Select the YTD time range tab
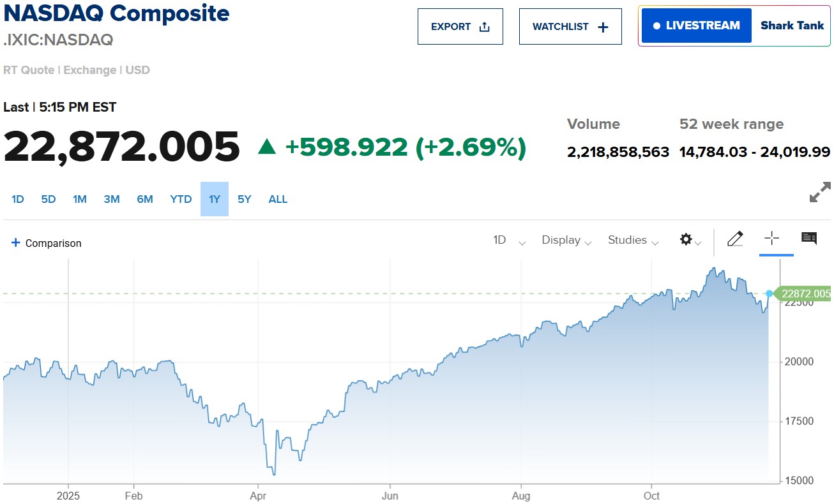 pyautogui.click(x=181, y=199)
